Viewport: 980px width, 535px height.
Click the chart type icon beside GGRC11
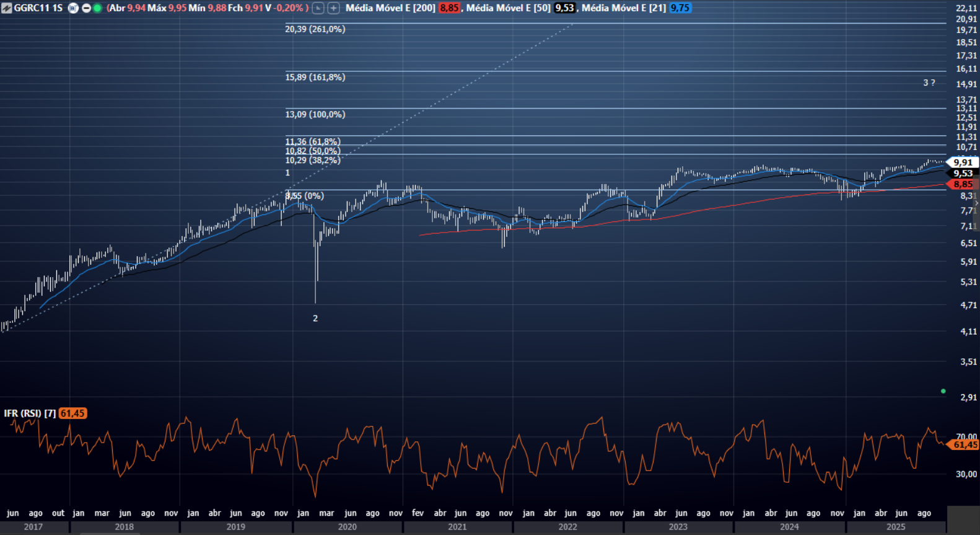tap(6, 8)
